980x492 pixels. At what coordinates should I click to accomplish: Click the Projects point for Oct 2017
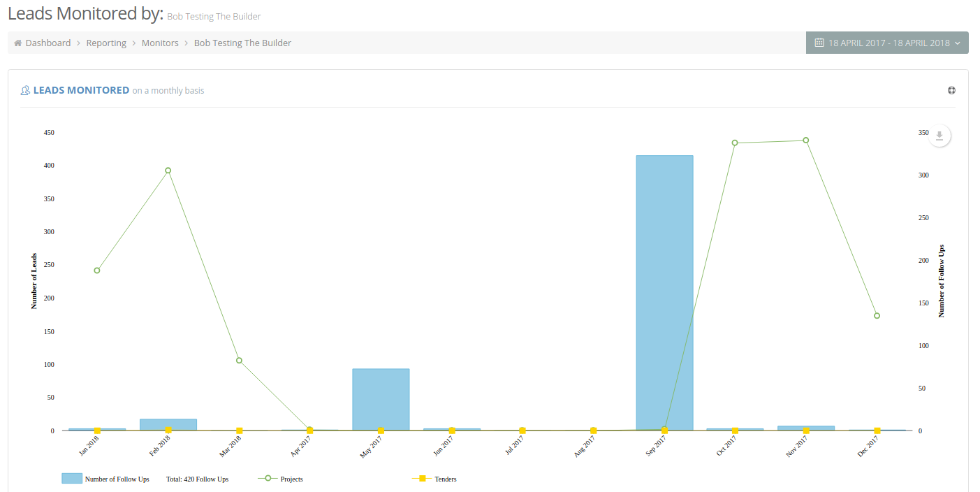point(735,143)
